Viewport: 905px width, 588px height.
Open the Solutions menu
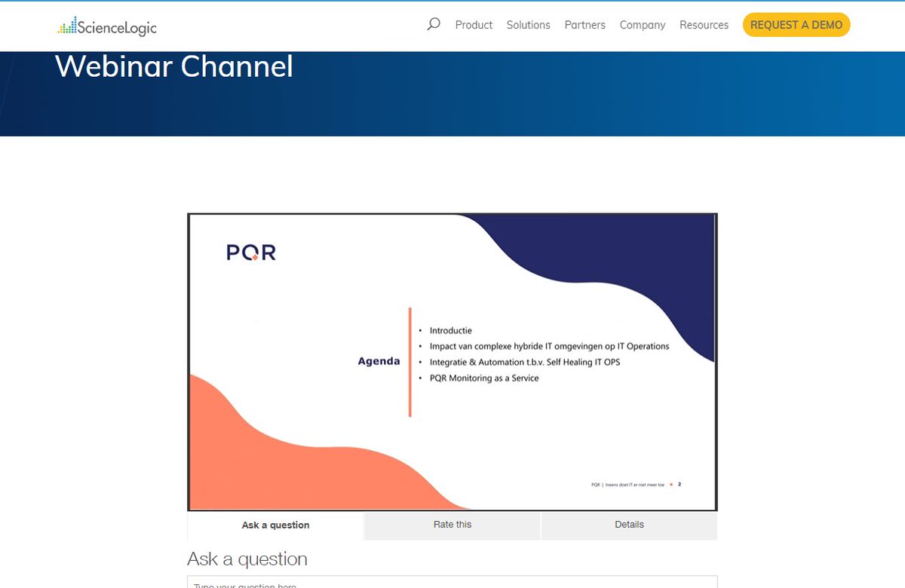528,25
